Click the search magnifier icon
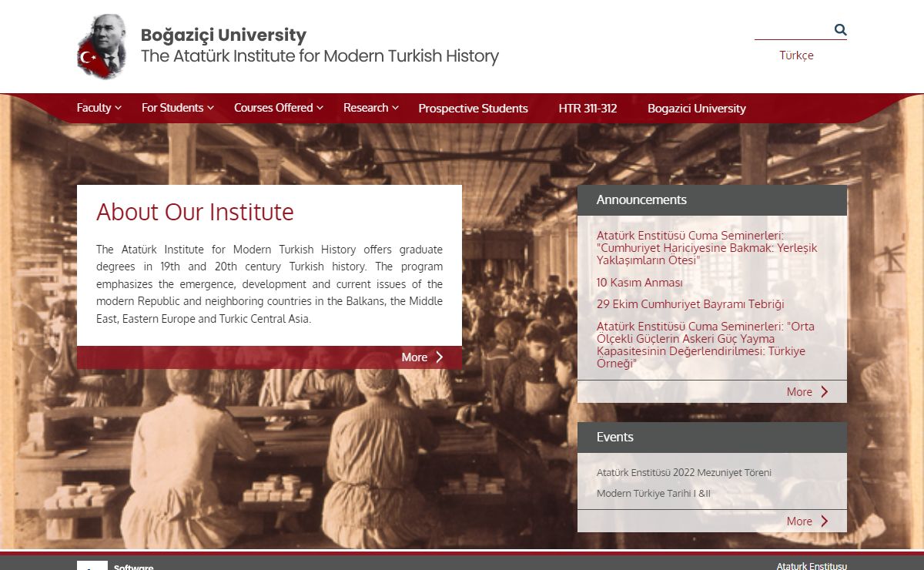924x570 pixels. 840,30
